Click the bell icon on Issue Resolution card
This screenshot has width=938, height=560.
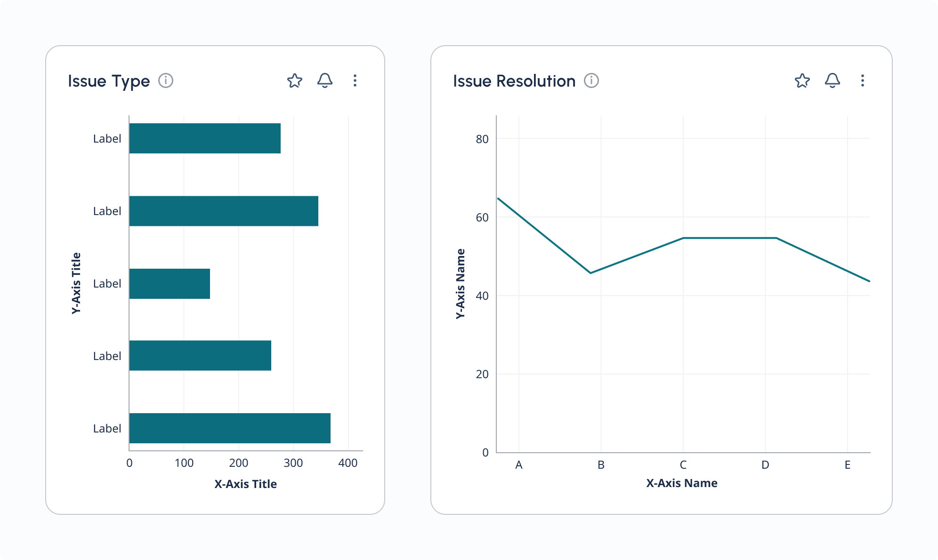tap(833, 81)
